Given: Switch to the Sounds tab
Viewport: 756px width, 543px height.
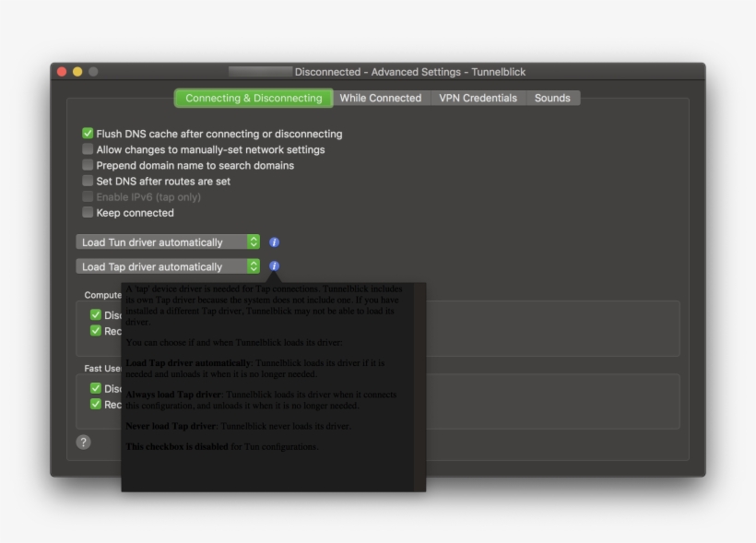Looking at the screenshot, I should [552, 98].
